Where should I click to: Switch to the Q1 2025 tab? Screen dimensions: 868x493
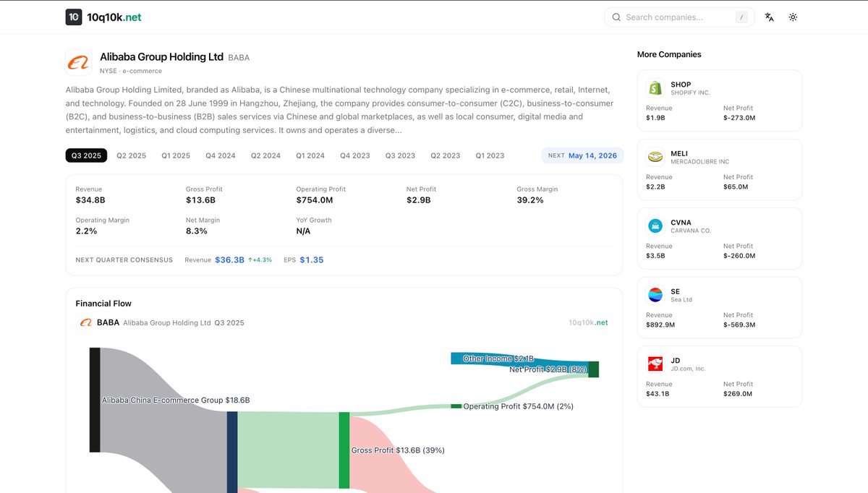[x=176, y=155]
